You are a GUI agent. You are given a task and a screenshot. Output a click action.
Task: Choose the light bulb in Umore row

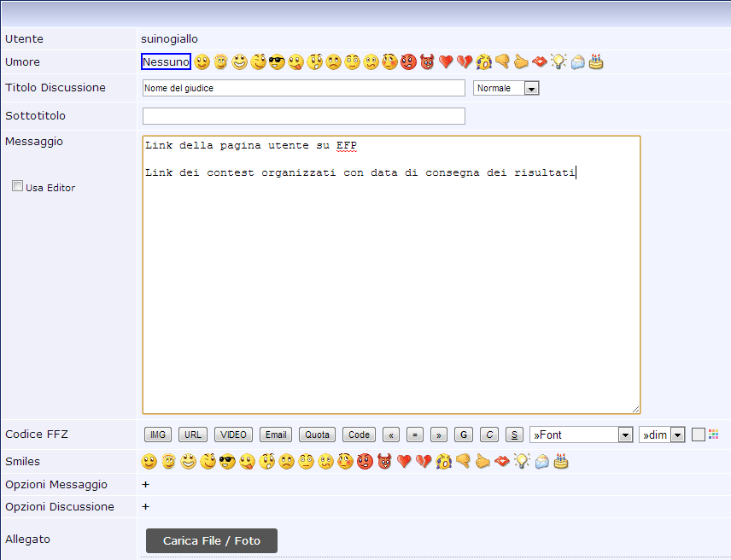tap(558, 62)
